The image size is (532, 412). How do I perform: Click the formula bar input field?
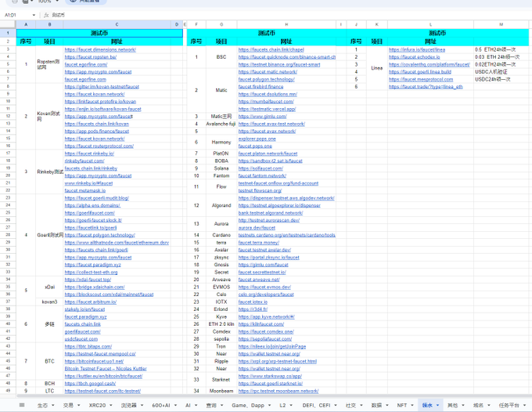292,15
